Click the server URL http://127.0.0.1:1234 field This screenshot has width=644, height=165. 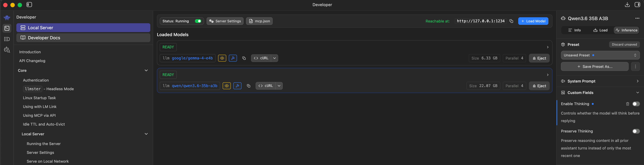480,21
